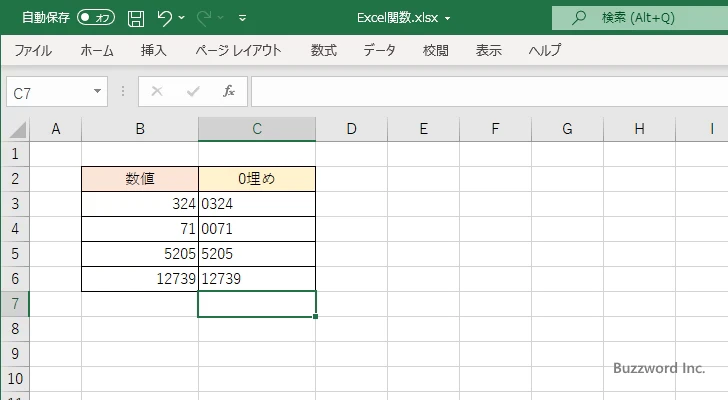Viewport: 728px width, 400px height.
Task: Select row 3 header
Action: [15, 204]
